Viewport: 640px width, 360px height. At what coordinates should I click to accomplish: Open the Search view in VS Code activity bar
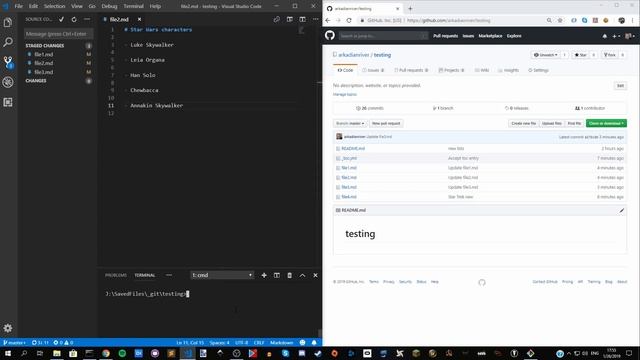(8, 42)
